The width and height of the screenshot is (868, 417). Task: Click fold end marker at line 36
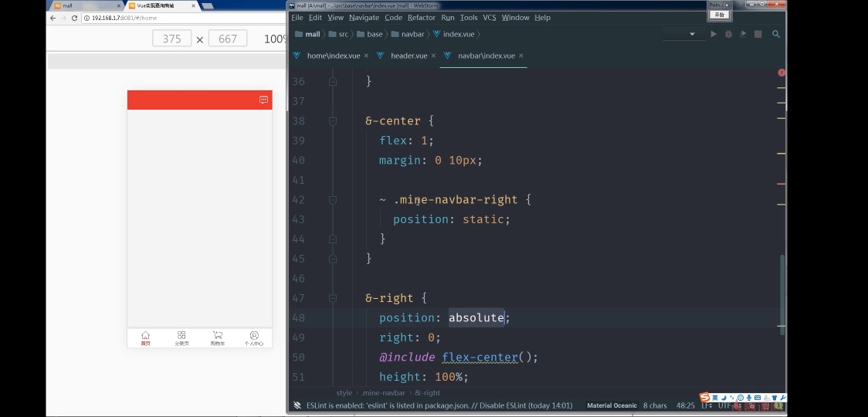[x=333, y=81]
